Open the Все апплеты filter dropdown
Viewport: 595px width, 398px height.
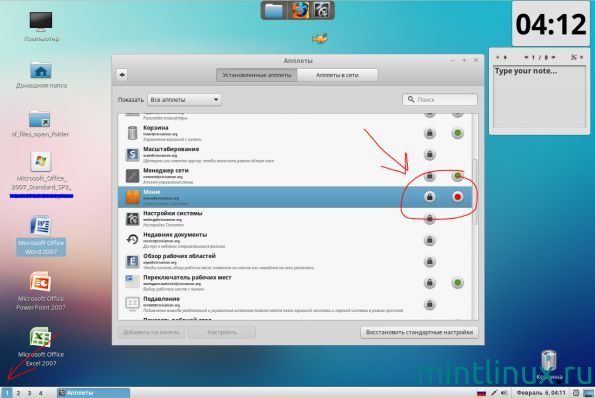[184, 100]
